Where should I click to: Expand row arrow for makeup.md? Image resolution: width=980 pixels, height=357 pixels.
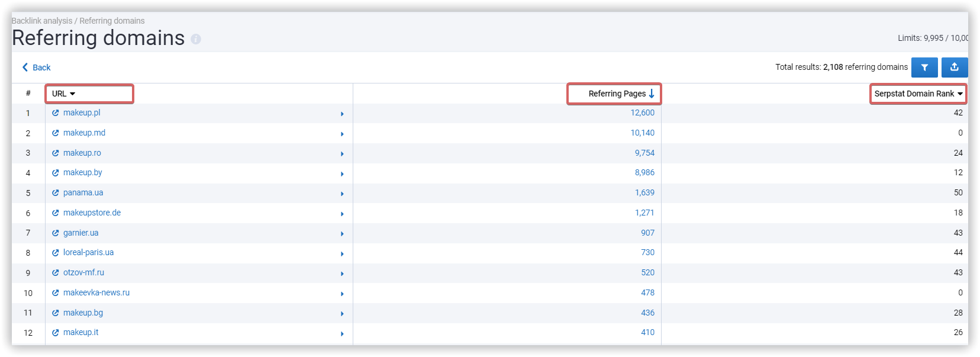pyautogui.click(x=342, y=134)
